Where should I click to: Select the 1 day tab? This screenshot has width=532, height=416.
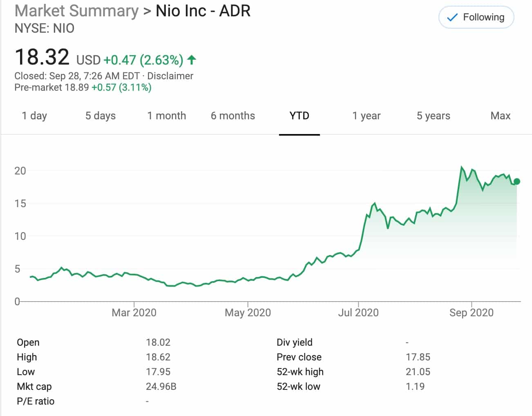click(x=34, y=116)
